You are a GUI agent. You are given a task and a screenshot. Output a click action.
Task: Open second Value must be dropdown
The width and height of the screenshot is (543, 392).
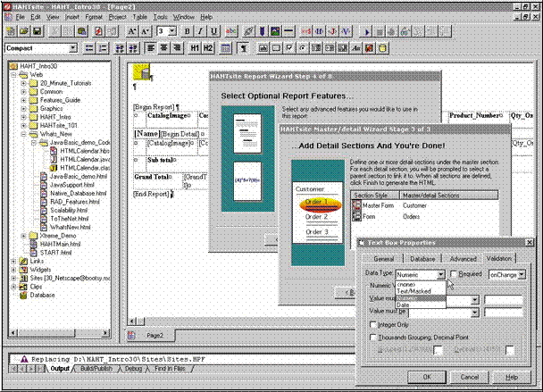pos(475,313)
